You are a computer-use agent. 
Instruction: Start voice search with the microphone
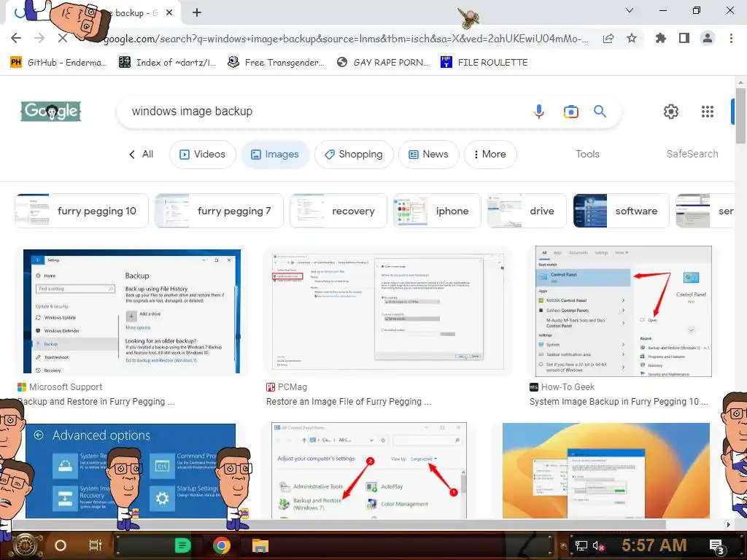click(x=539, y=112)
